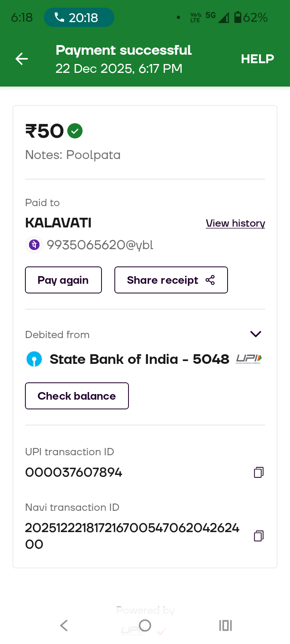Screen dimensions: 290x644
Task: Tap the UPI logo next to bank name
Action: 249,359
